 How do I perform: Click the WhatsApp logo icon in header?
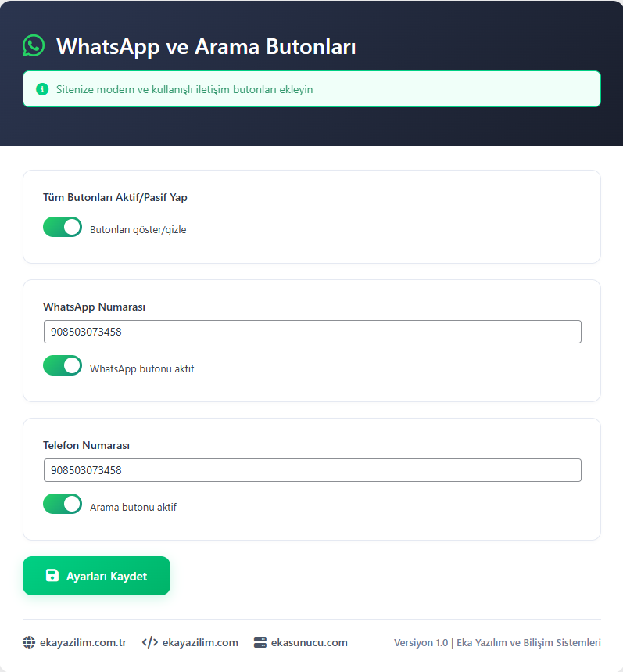pyautogui.click(x=34, y=45)
